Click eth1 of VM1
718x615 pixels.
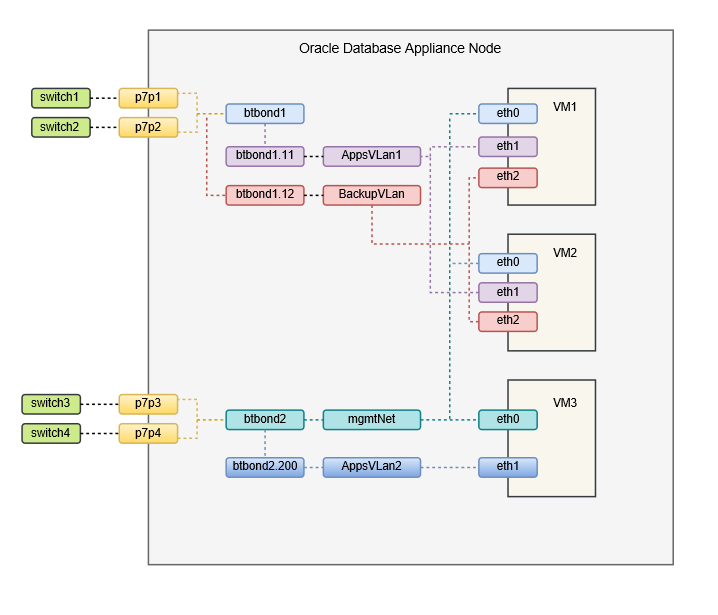pos(508,147)
